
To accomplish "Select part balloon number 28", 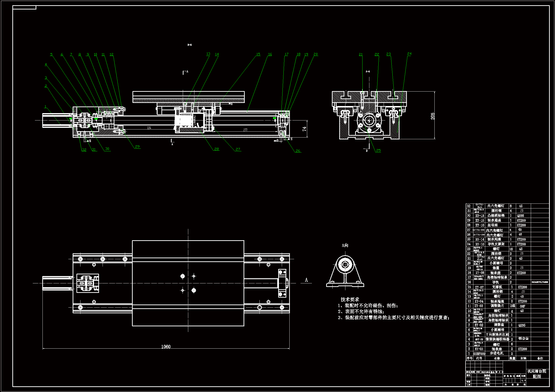I will [216, 149].
